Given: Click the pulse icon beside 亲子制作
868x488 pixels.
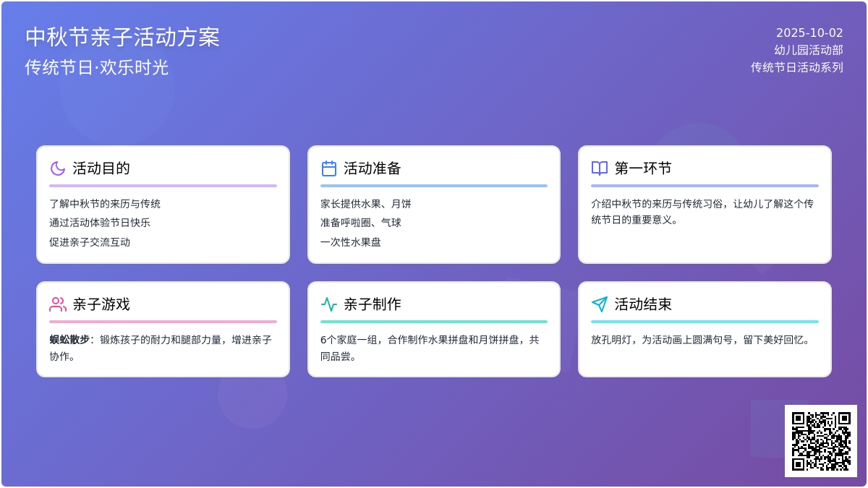Looking at the screenshot, I should [x=329, y=304].
